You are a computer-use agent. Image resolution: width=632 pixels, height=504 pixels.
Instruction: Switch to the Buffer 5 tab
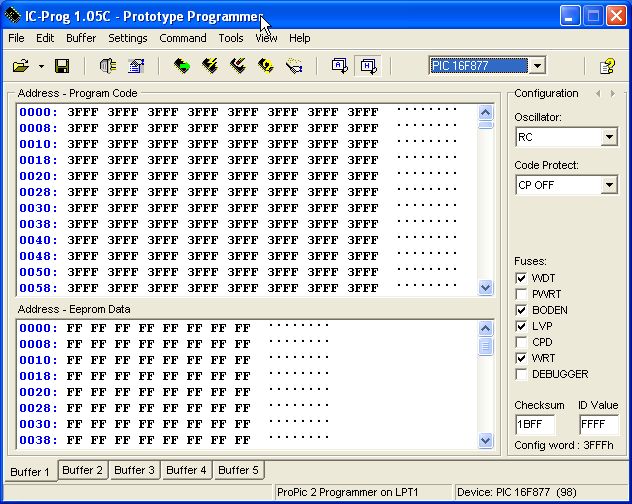pos(238,470)
